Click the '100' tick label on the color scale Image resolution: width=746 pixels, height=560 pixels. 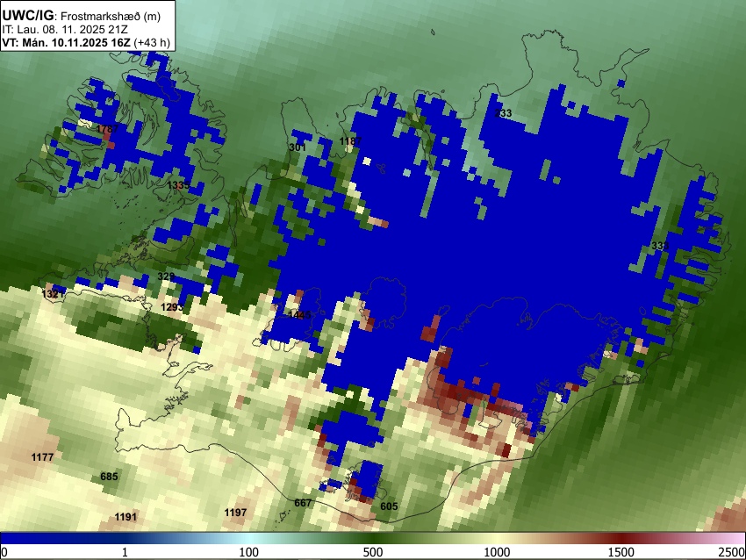click(x=249, y=552)
